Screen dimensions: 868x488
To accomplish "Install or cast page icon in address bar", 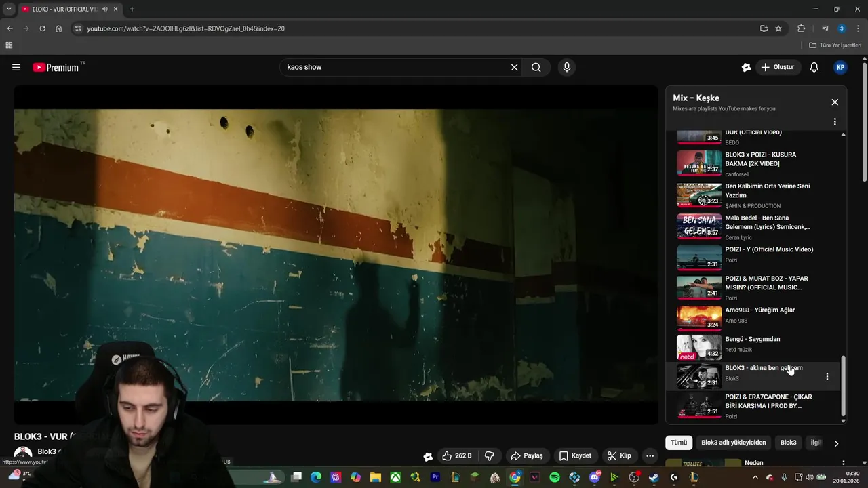I will tap(764, 28).
